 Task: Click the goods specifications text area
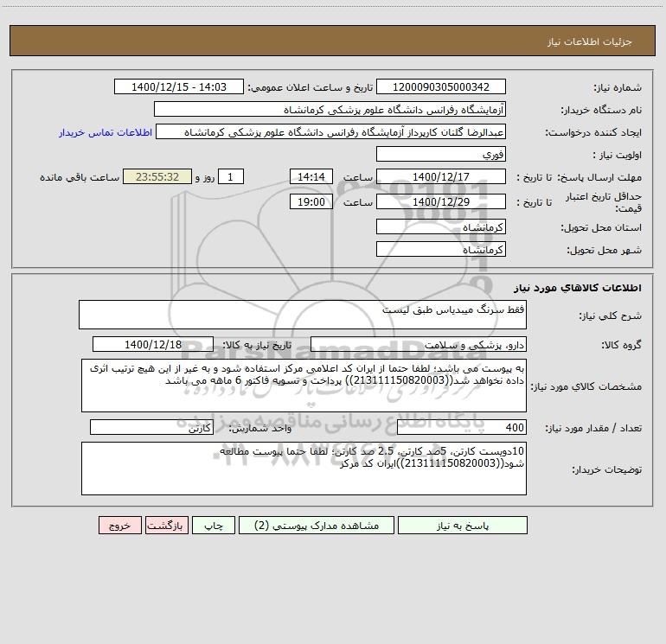[304, 386]
